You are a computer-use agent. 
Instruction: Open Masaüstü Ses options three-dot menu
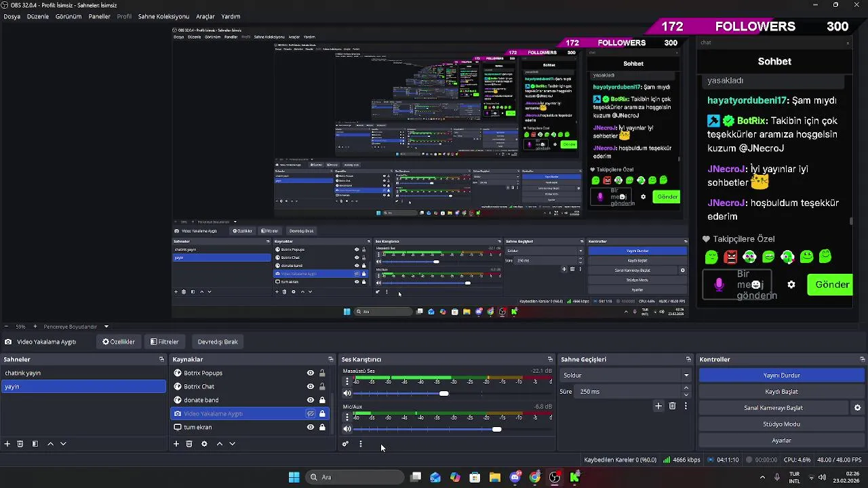[347, 381]
